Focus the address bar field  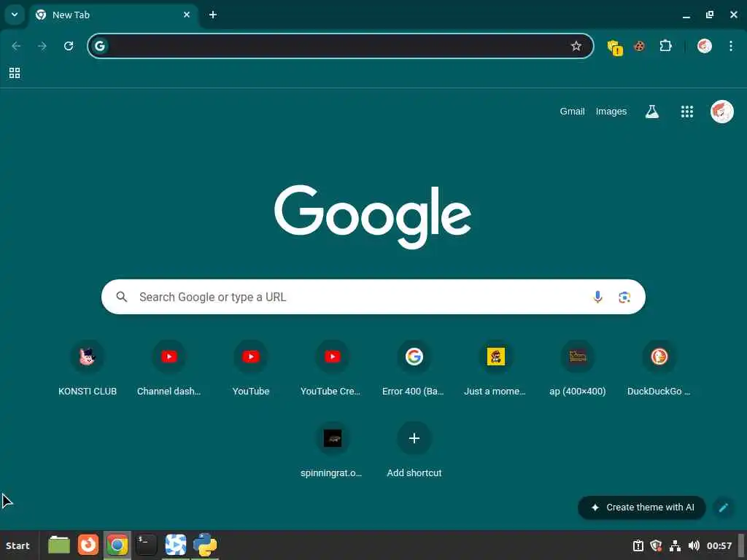340,46
